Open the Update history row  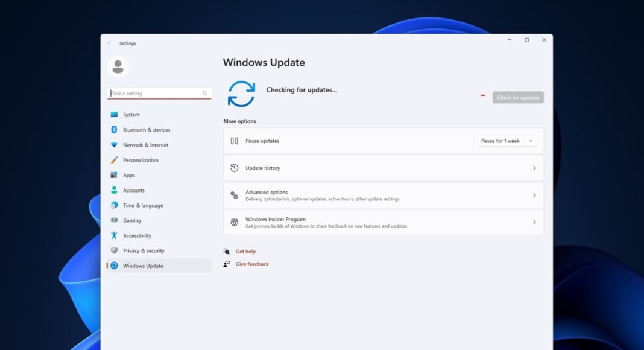[x=384, y=168]
